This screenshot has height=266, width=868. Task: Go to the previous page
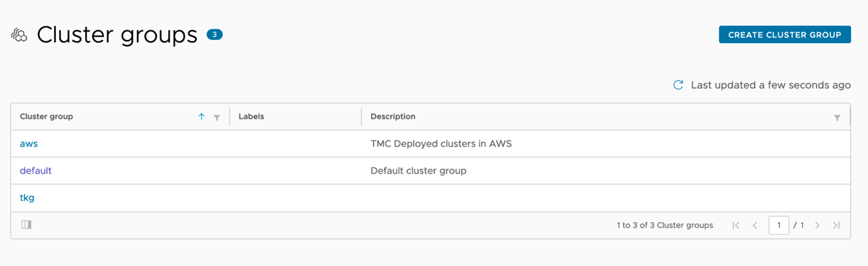point(755,225)
